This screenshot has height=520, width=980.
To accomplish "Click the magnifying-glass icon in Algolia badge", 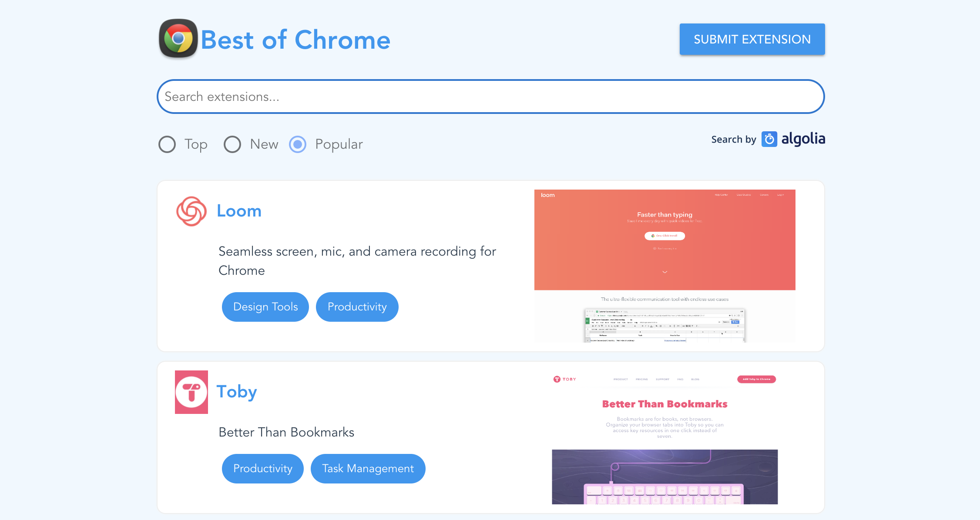I will point(769,139).
